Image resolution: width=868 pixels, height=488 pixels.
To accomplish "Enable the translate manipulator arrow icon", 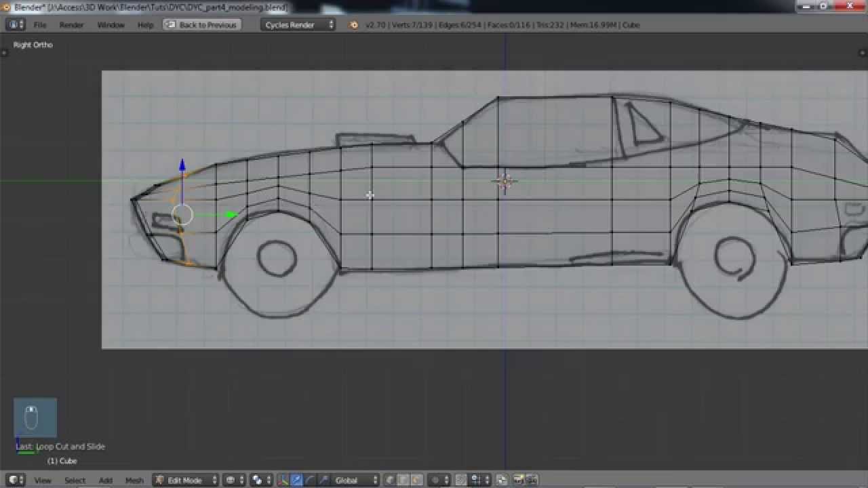I will (x=296, y=480).
